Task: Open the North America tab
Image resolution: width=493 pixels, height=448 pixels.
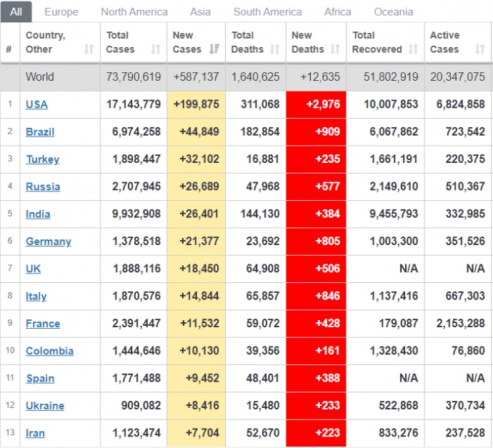Action: [x=134, y=11]
